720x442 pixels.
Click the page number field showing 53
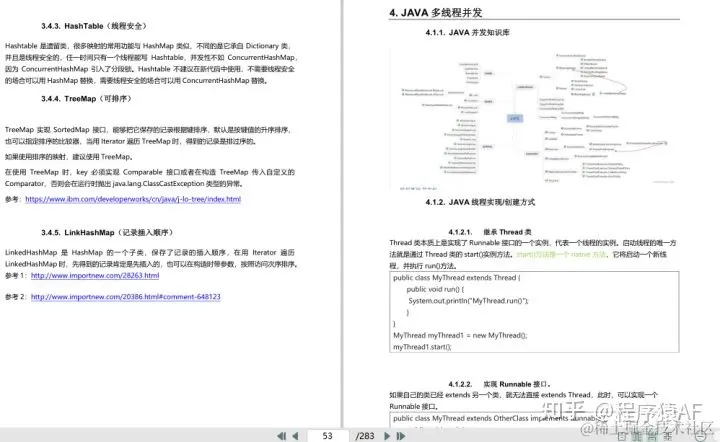327,436
